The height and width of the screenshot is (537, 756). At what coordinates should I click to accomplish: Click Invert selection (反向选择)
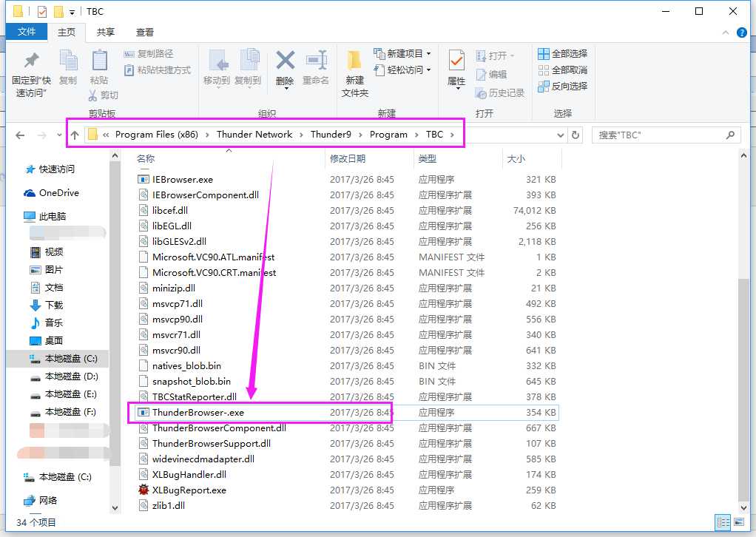(x=563, y=87)
